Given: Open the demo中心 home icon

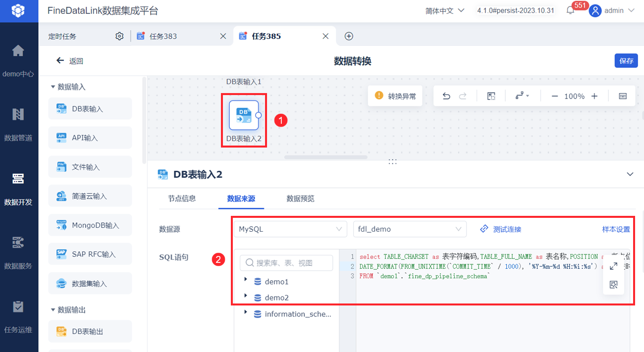Looking at the screenshot, I should pos(18,50).
